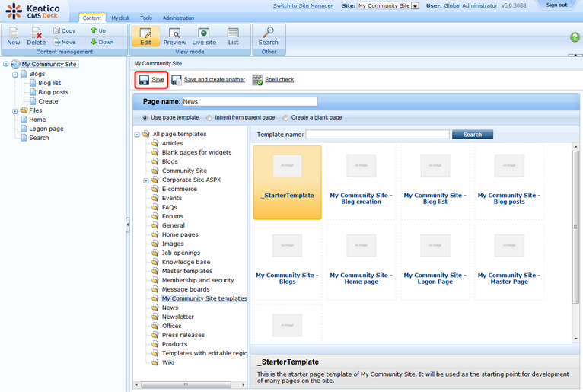
Task: Click the template Search button
Action: click(473, 135)
